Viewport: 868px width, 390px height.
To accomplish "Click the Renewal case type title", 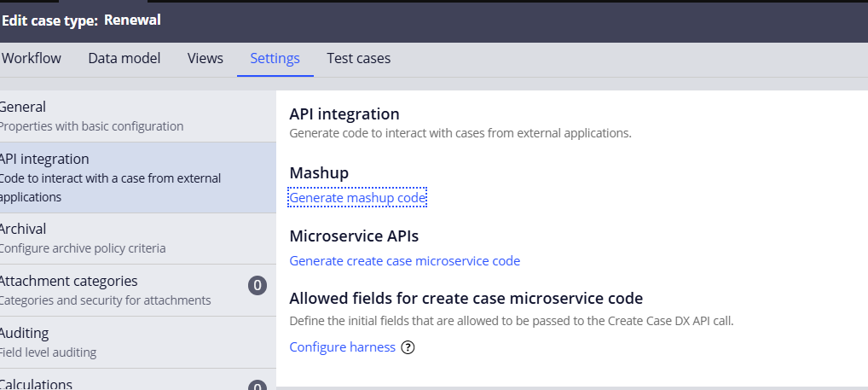I will click(132, 20).
